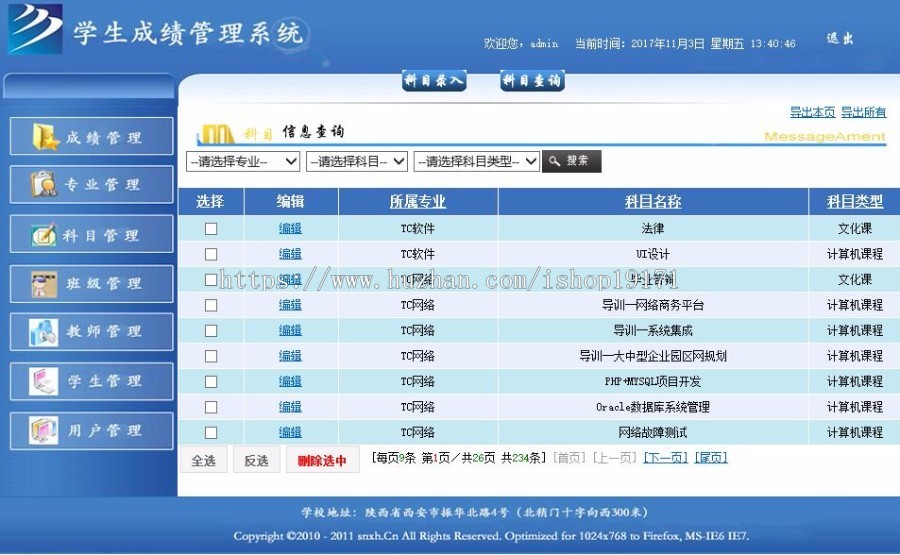The height and width of the screenshot is (555, 900).
Task: Click the books icon beside 信息查询 heading
Action: click(x=216, y=134)
